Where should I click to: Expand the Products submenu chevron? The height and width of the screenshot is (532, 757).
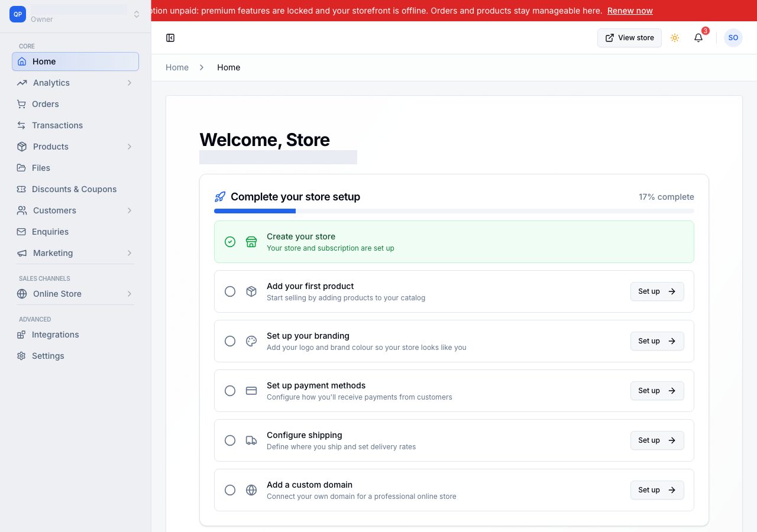pyautogui.click(x=129, y=147)
